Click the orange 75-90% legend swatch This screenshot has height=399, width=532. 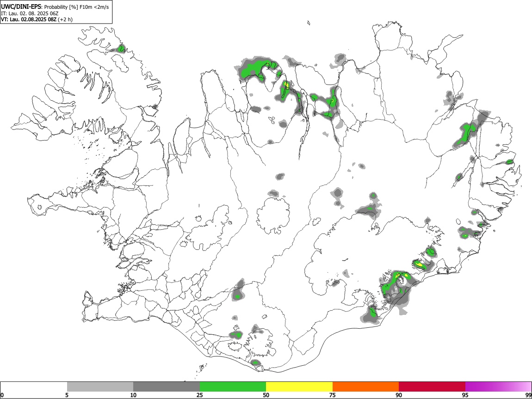click(365, 387)
